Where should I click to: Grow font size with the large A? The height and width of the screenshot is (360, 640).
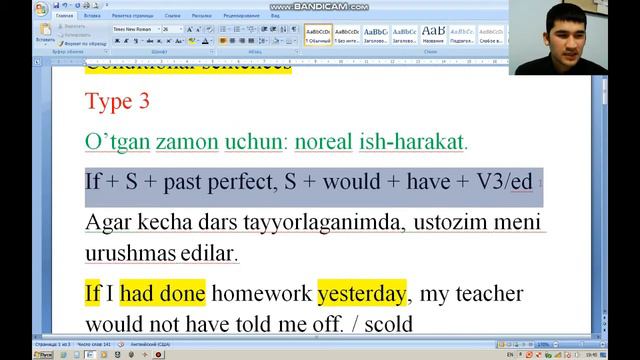(x=189, y=29)
